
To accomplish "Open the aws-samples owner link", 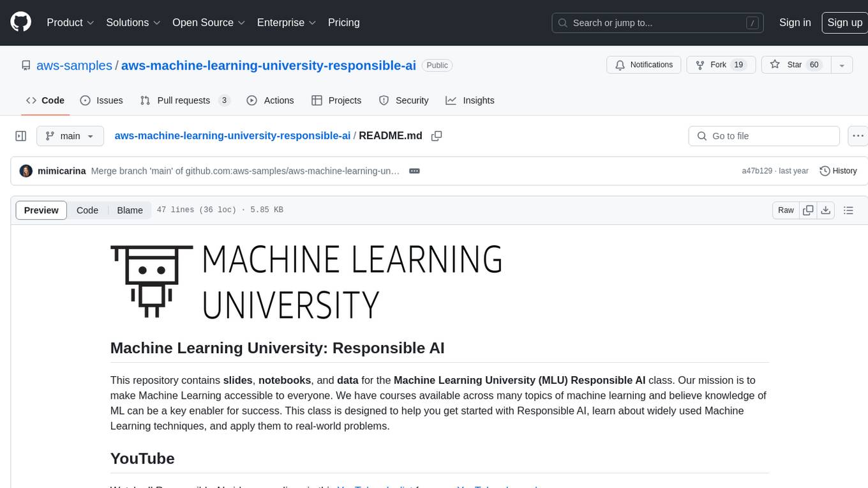I will [74, 65].
